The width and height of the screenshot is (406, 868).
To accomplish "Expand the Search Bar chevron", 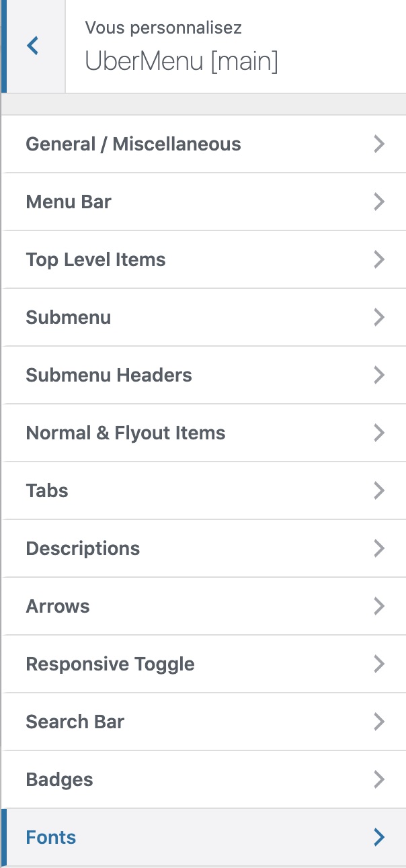I will click(378, 722).
